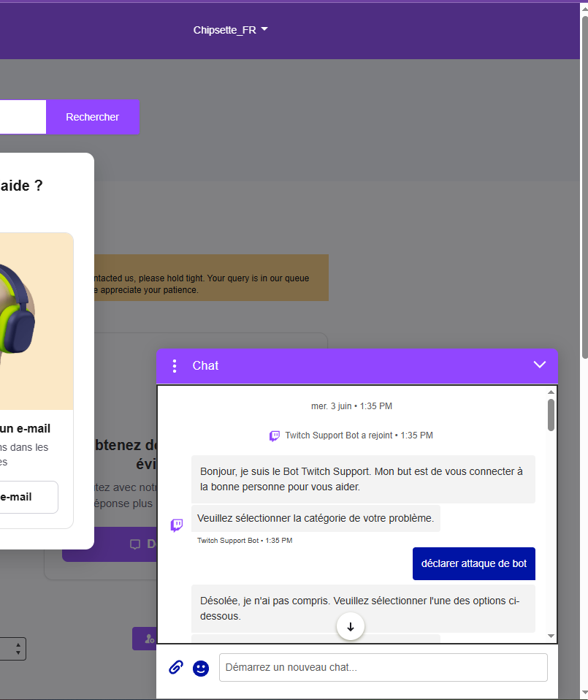Click the page vertical scrollbar thumb
The height and width of the screenshot is (700, 588).
pyautogui.click(x=584, y=188)
